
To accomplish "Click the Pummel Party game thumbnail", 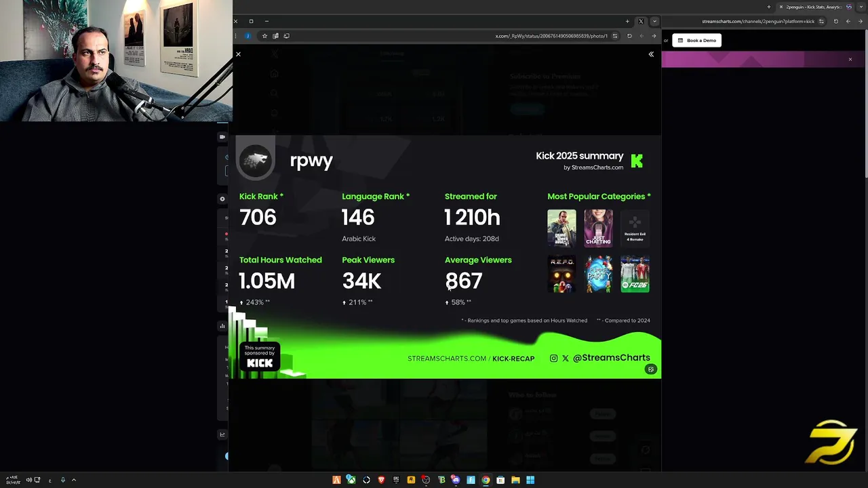I will click(598, 274).
